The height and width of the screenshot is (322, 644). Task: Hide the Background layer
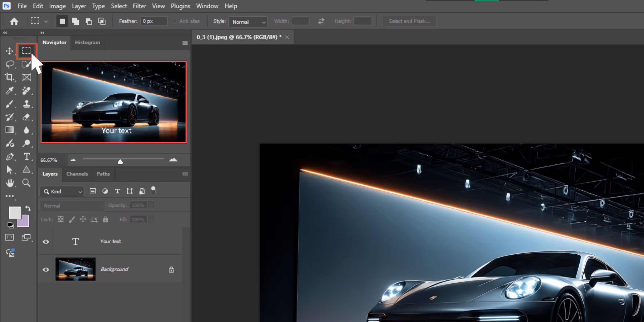[x=46, y=269]
